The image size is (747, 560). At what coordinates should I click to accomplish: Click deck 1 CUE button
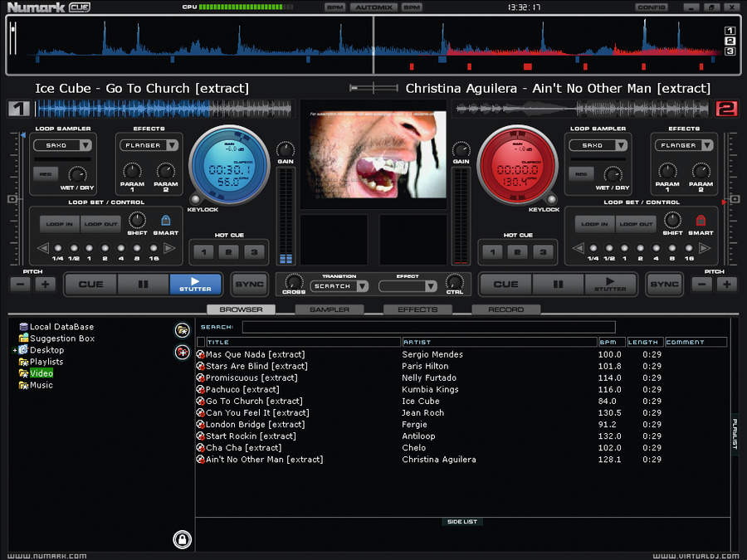(x=90, y=285)
